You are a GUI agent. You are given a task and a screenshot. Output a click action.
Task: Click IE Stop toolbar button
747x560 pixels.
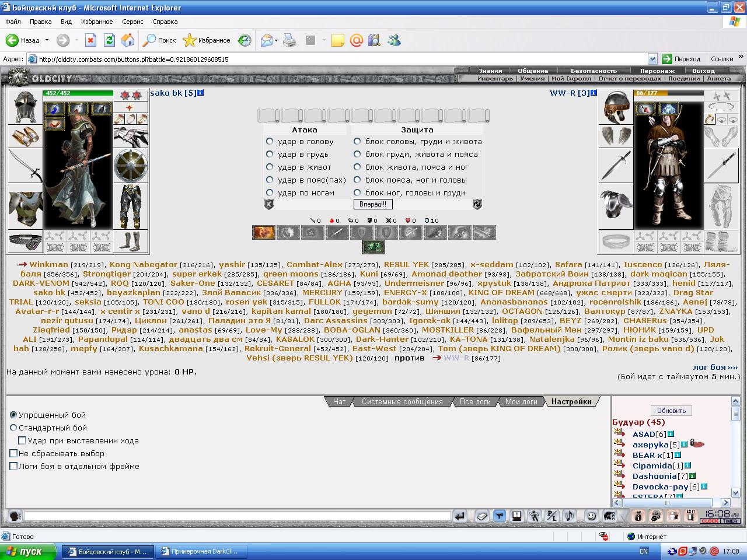click(x=90, y=40)
